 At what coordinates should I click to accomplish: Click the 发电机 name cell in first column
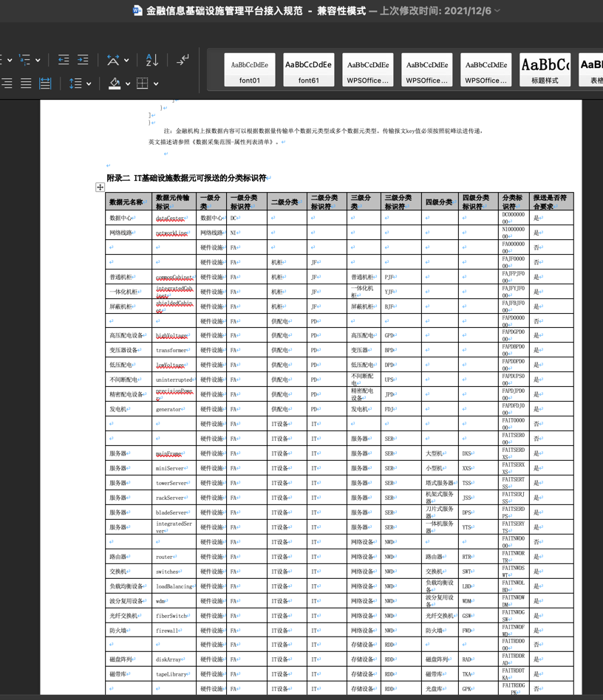pyautogui.click(x=129, y=409)
